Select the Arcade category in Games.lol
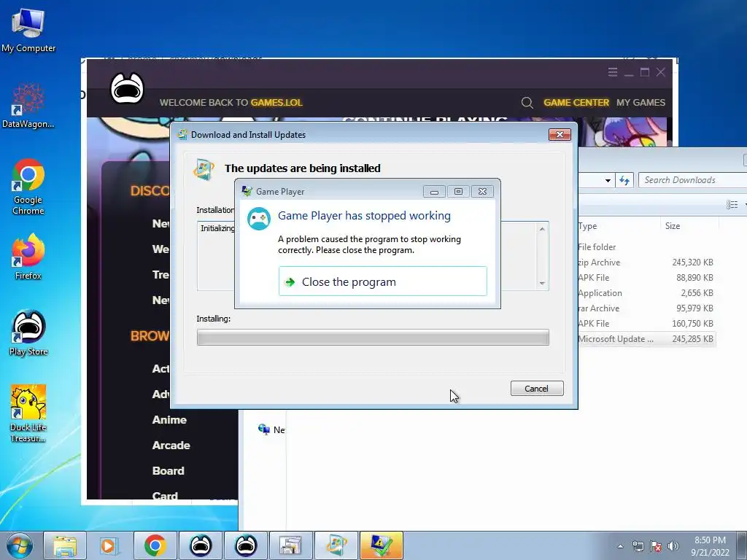Screen dimensions: 747x560 click(171, 446)
